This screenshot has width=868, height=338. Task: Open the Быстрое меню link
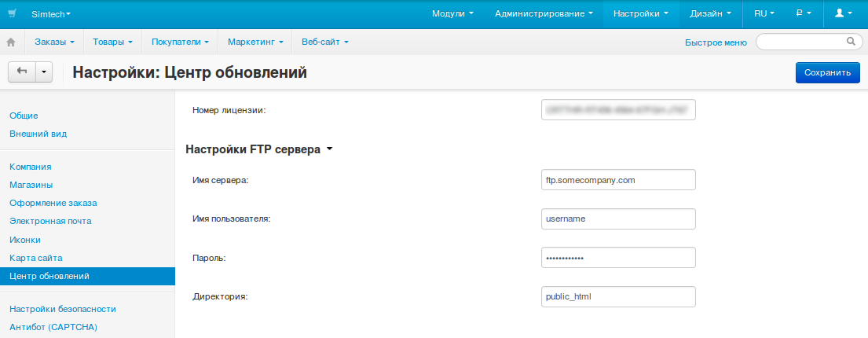[716, 42]
